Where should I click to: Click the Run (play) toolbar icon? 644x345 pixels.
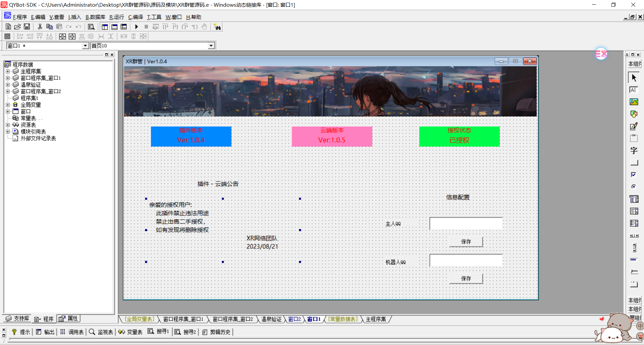137,27
